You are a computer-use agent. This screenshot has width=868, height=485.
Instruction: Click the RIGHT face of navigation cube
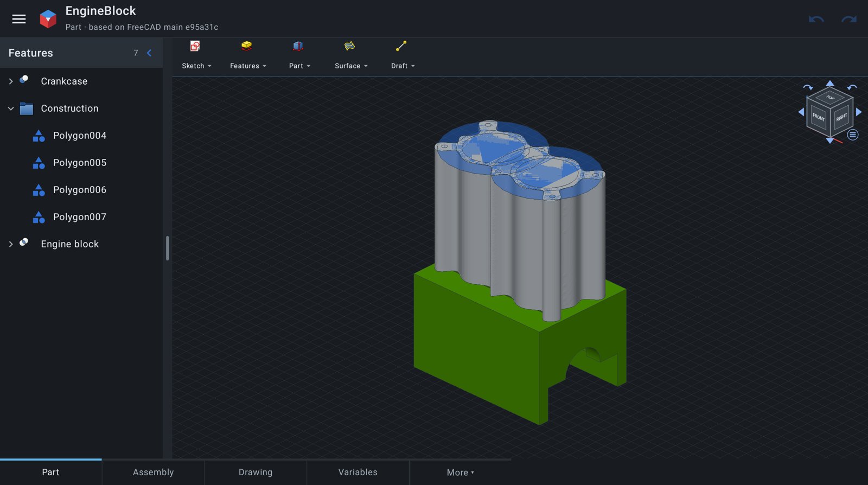pos(841,117)
